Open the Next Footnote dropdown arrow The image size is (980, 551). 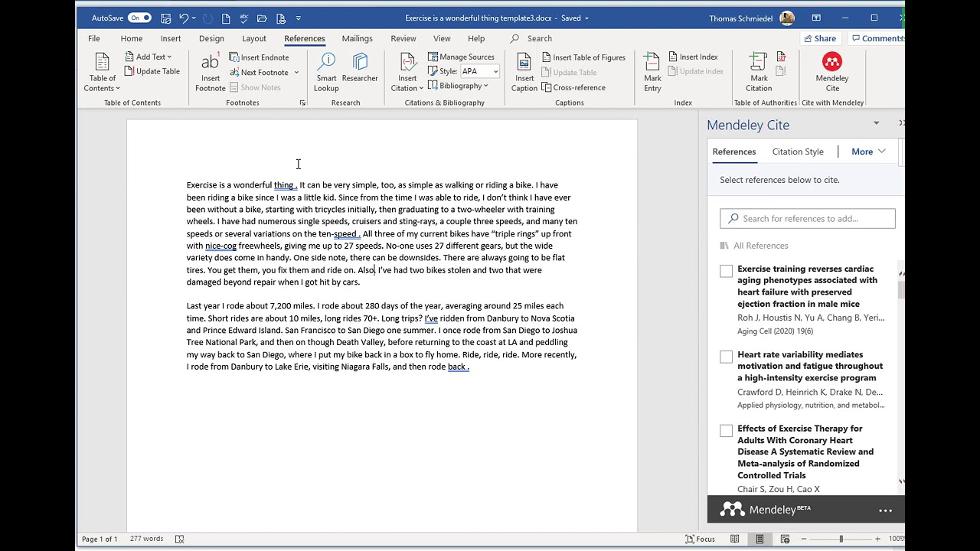(x=296, y=73)
